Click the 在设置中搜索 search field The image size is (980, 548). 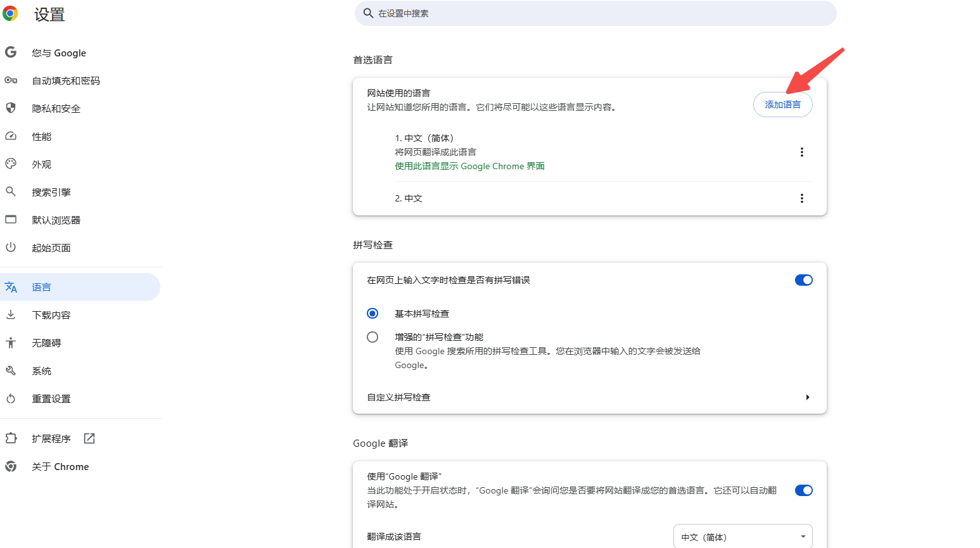point(595,13)
